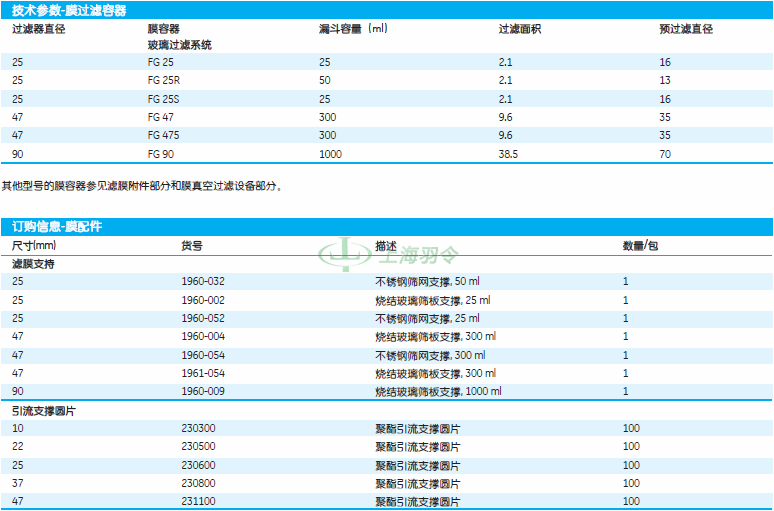Image resolution: width=774 pixels, height=511 pixels.
Task: Select part number 230500
Action: click(x=198, y=446)
